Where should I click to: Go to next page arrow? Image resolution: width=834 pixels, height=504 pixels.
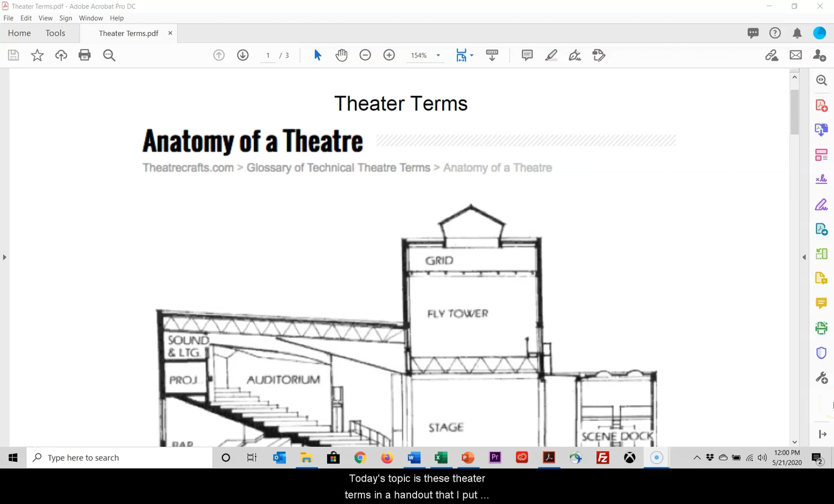pyautogui.click(x=243, y=55)
